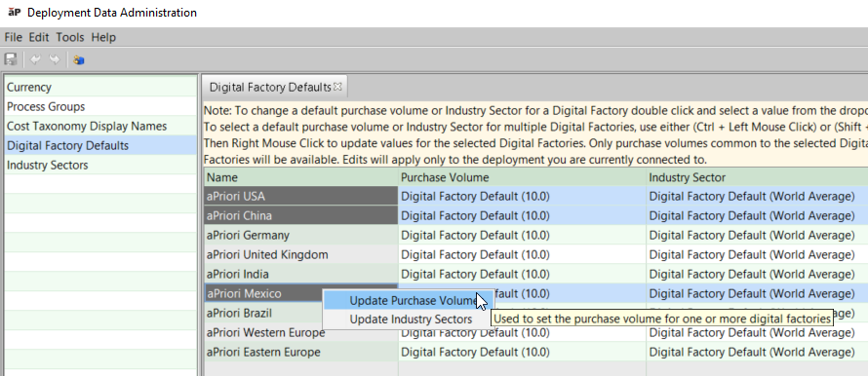Screen dimensions: 868x376
Task: Select Cost Taxonomy Display Names entry
Action: [100, 126]
